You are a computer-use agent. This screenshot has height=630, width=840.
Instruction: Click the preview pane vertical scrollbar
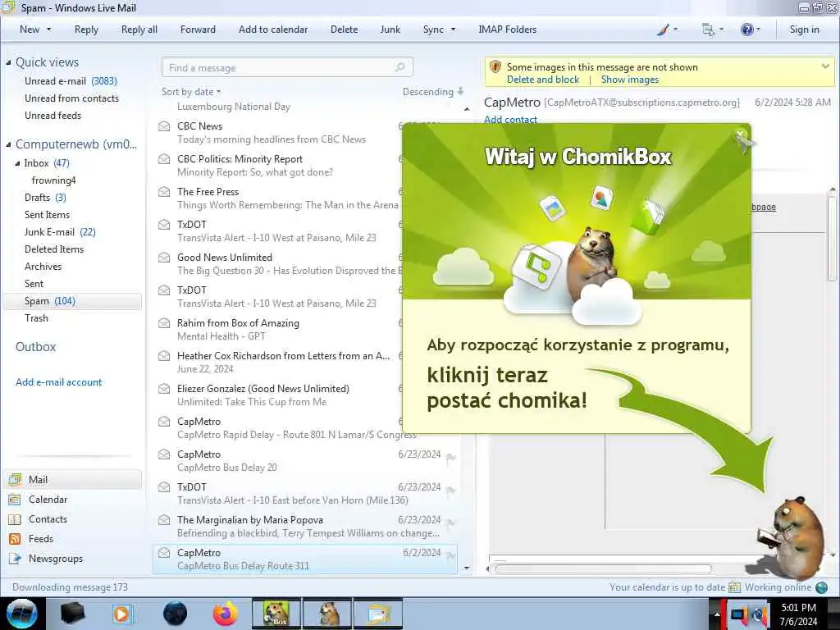coord(833,239)
